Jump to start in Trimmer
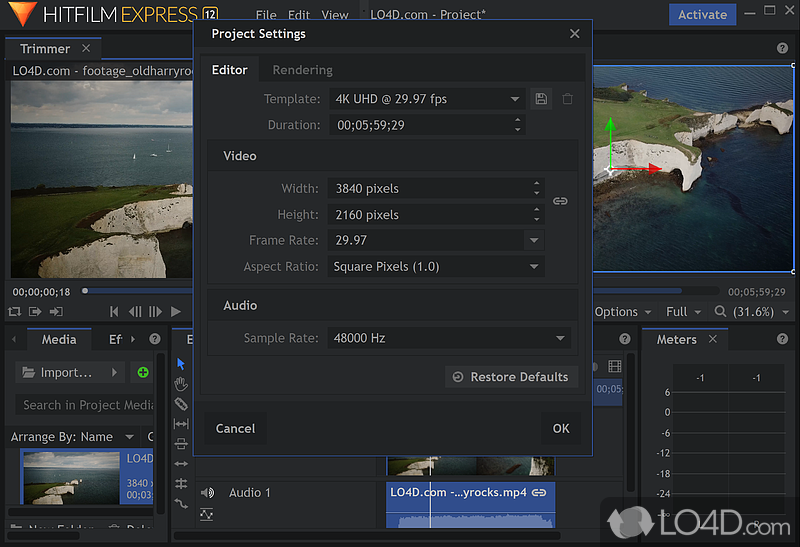Image resolution: width=800 pixels, height=547 pixels. [x=114, y=311]
